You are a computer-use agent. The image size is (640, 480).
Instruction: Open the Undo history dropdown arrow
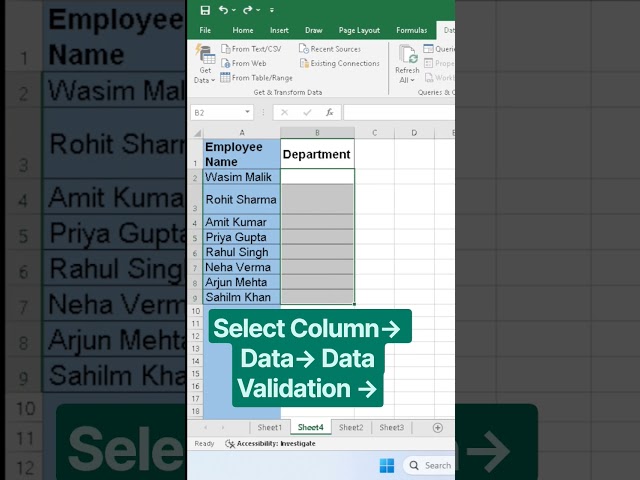click(234, 10)
